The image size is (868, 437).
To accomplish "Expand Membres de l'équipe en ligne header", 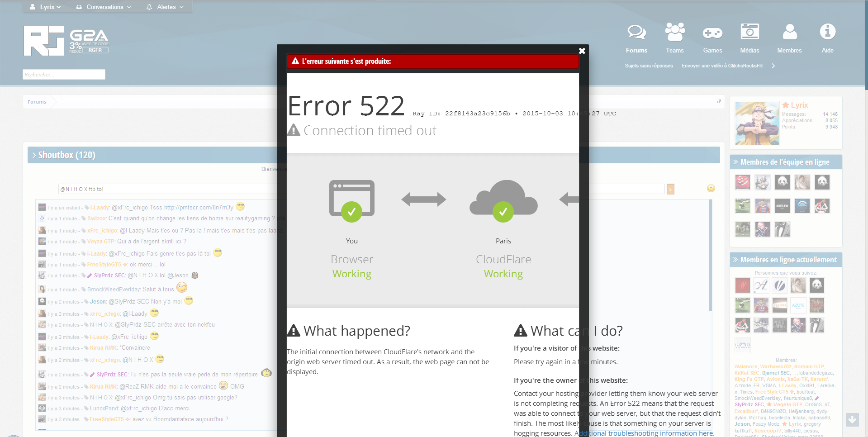I will point(786,162).
